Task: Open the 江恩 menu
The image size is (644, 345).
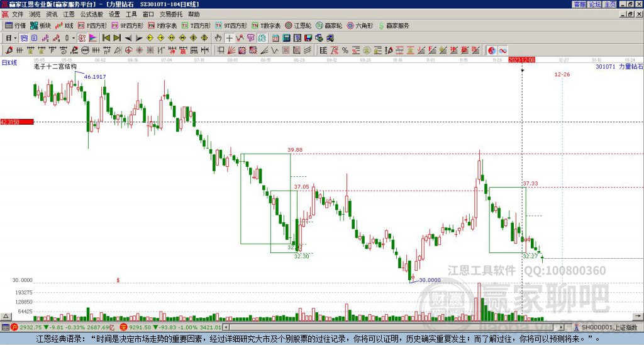Action: 69,14
